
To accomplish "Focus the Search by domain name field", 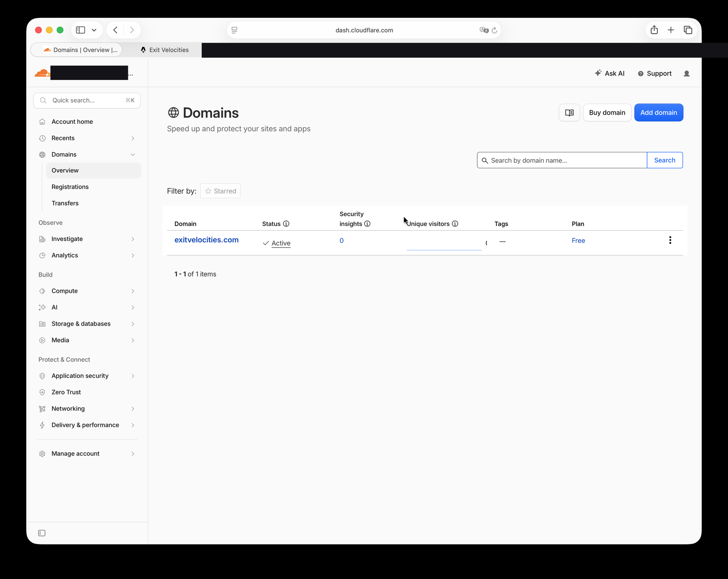I will click(562, 160).
